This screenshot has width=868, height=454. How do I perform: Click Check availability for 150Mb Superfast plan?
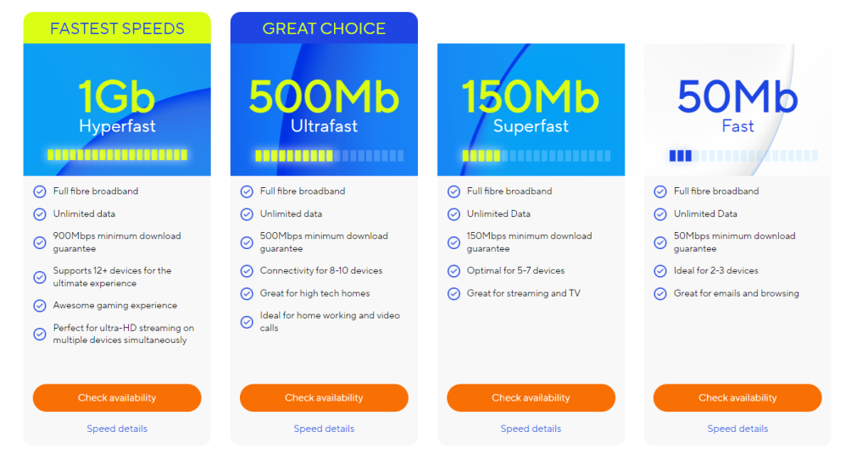pyautogui.click(x=531, y=397)
